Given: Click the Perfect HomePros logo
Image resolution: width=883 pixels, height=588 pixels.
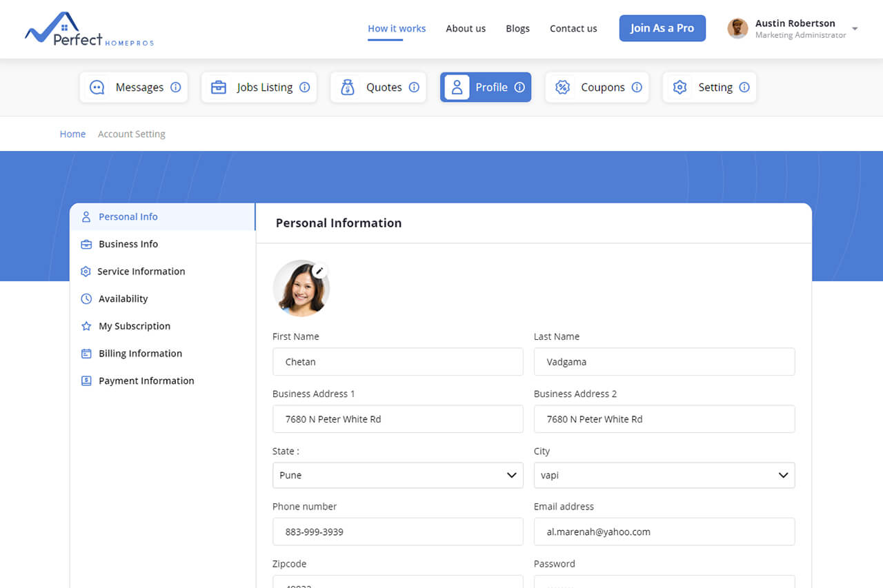Looking at the screenshot, I should click(89, 30).
